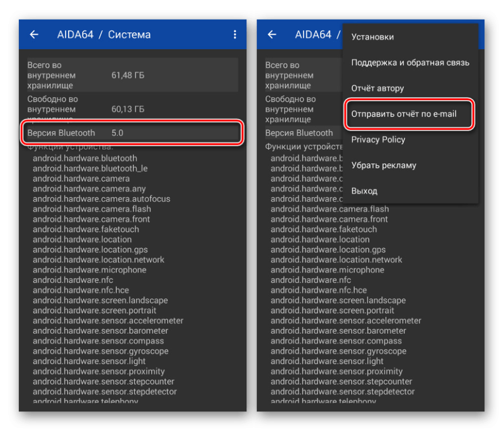Tap android.hardware.sensor.gyroscope on the left screen

(x=101, y=351)
